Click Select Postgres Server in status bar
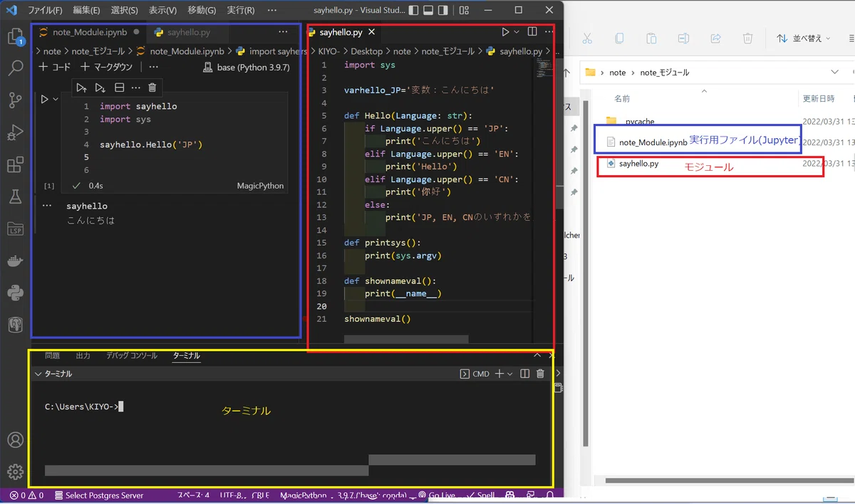 coord(98,495)
